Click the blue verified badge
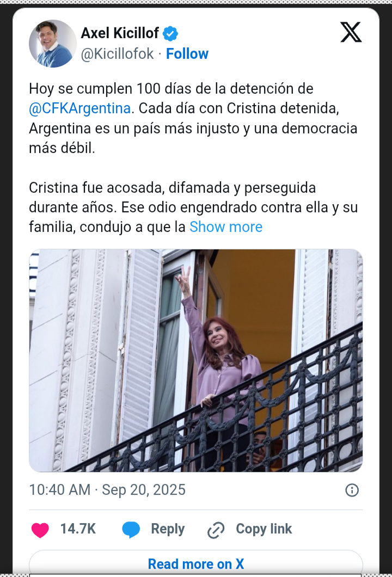This screenshot has width=392, height=577. 170,34
